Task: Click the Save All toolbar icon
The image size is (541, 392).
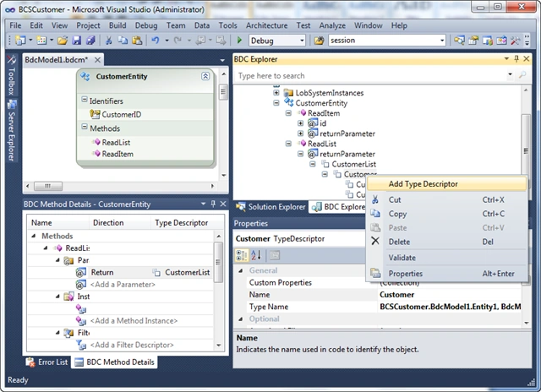Action: coord(90,41)
